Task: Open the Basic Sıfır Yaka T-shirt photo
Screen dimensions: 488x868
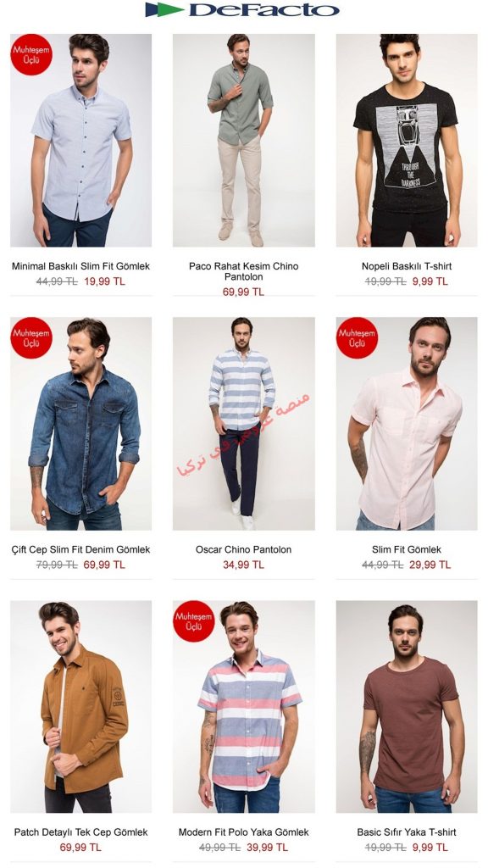Action: (407, 707)
